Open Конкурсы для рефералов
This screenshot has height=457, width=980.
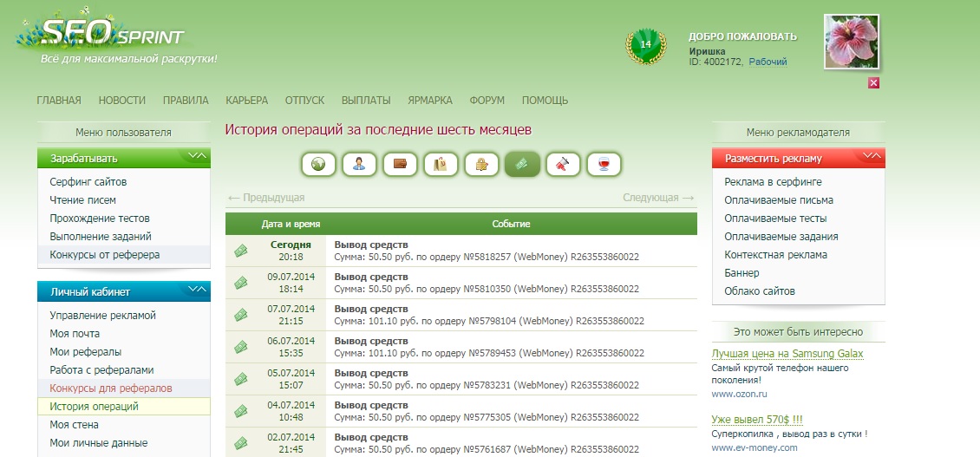coord(111,388)
